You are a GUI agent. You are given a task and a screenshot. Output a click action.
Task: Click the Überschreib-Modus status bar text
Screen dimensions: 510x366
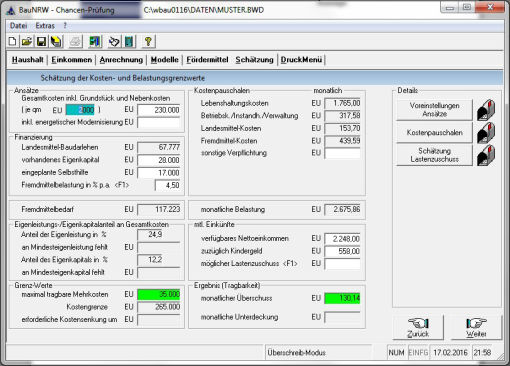[x=296, y=353]
